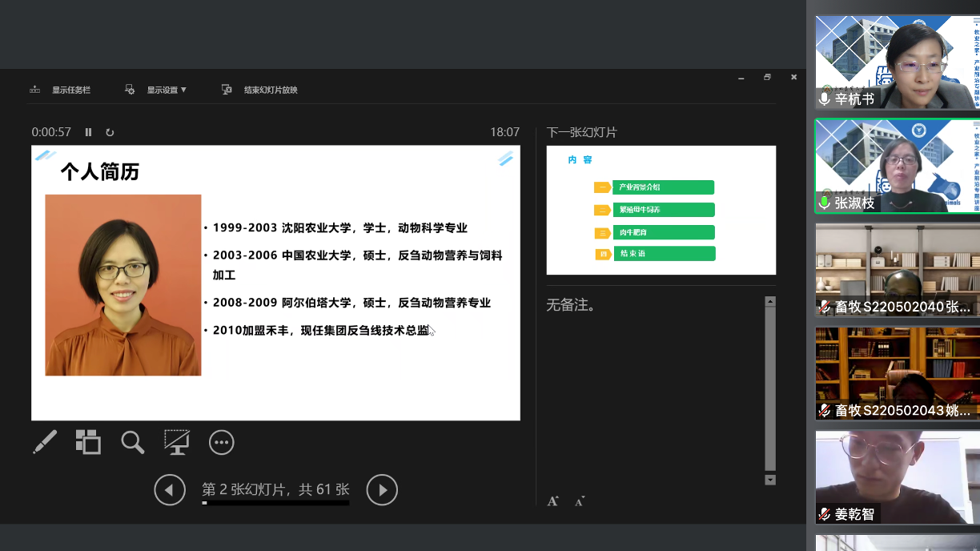Image resolution: width=980 pixels, height=551 pixels.
Task: Select 张淑枝's video tile
Action: coord(897,167)
